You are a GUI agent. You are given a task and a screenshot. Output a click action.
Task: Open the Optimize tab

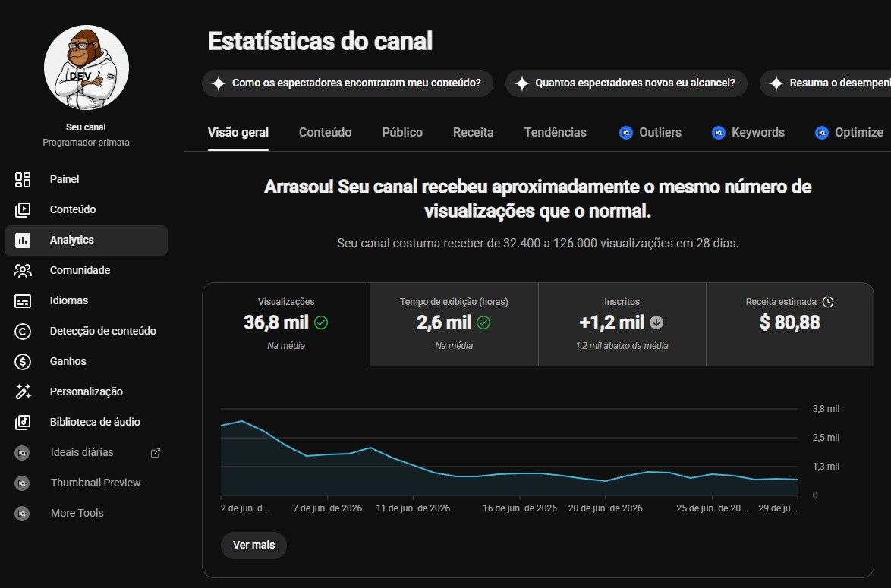(x=849, y=132)
